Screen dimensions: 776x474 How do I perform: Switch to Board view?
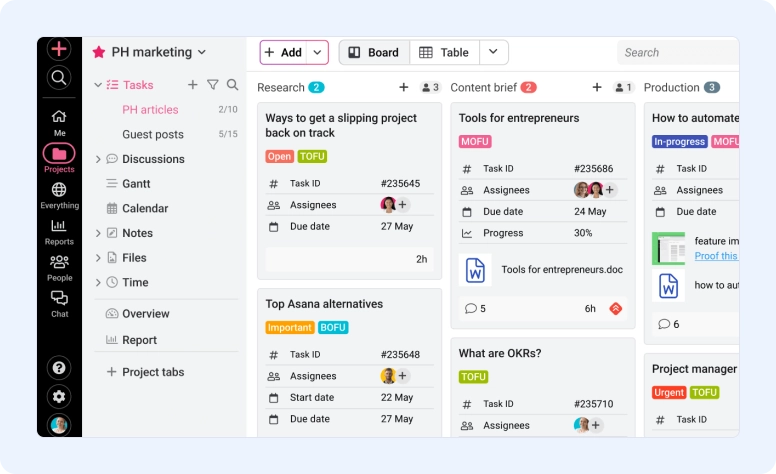(x=373, y=53)
